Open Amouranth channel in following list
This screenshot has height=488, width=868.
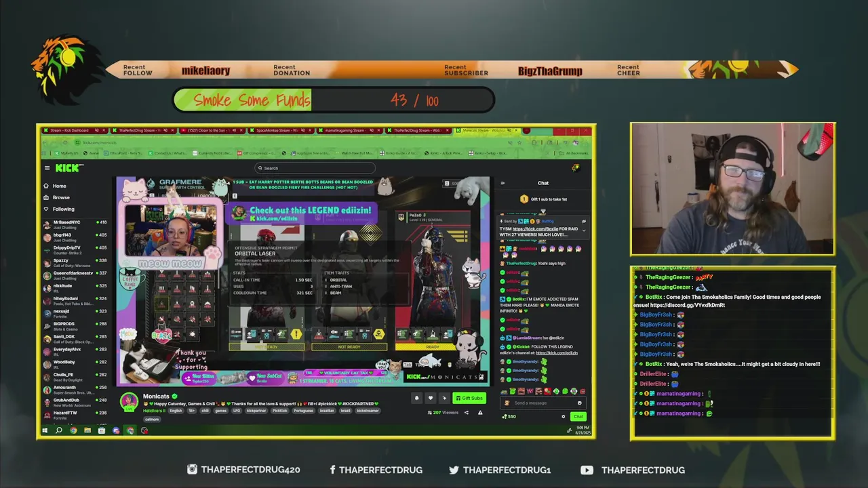(75, 390)
